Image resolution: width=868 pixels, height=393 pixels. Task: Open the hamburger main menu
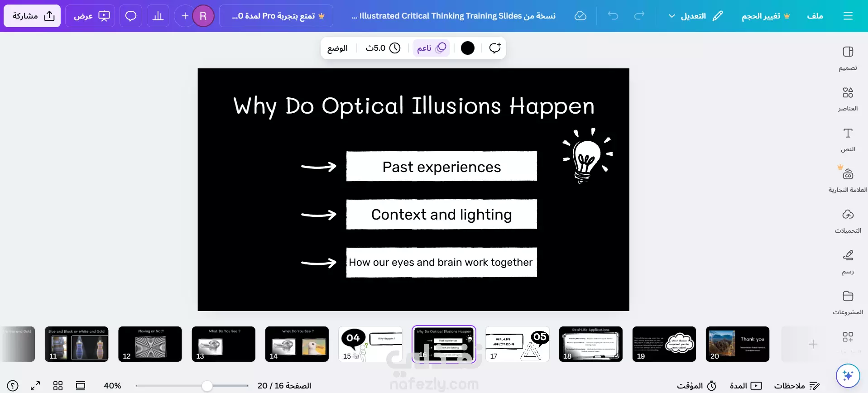pos(848,16)
